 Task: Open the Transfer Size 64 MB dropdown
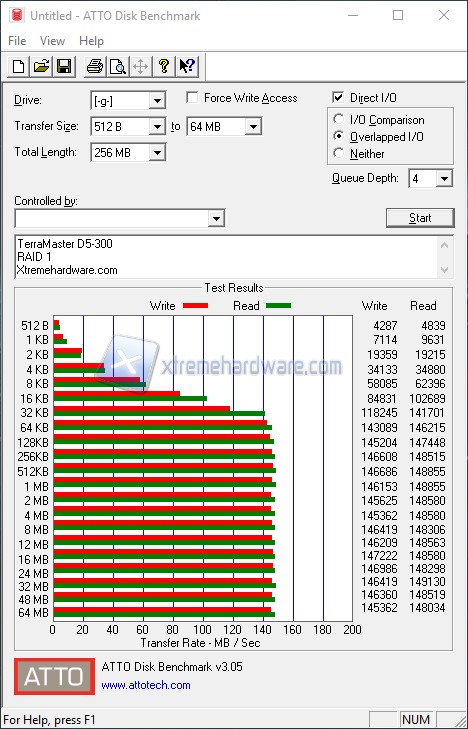253,126
